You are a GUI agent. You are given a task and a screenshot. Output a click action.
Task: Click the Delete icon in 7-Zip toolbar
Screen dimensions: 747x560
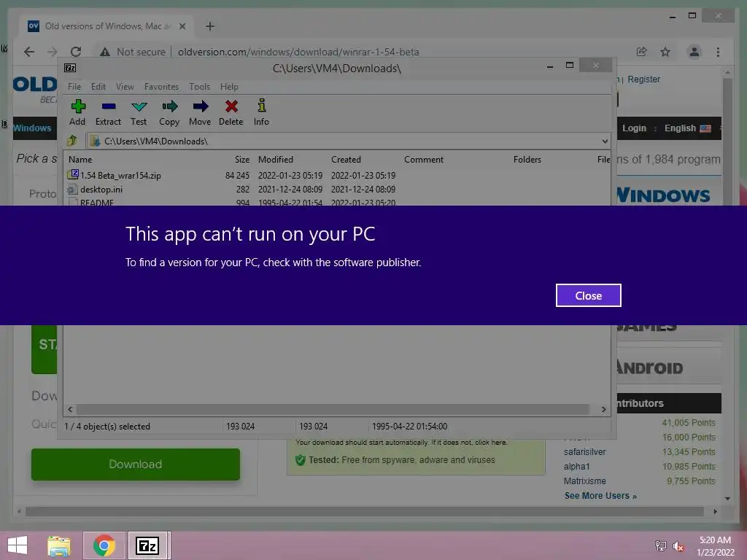(231, 113)
